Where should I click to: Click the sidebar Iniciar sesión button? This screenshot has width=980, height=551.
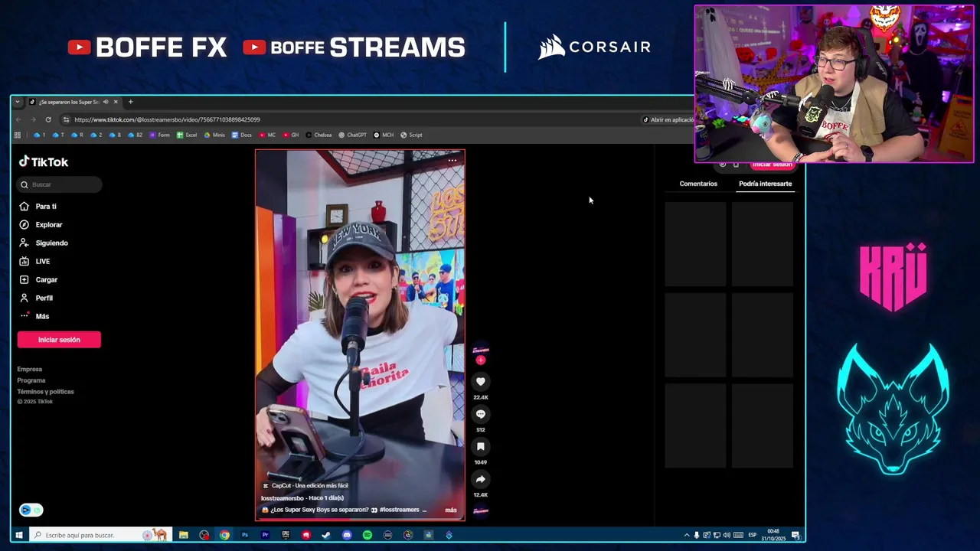point(59,340)
